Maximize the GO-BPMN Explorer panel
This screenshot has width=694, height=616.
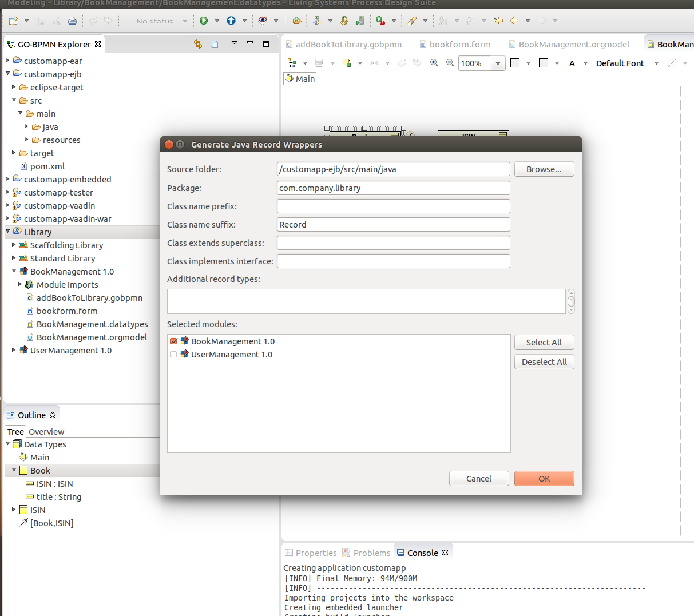(266, 43)
